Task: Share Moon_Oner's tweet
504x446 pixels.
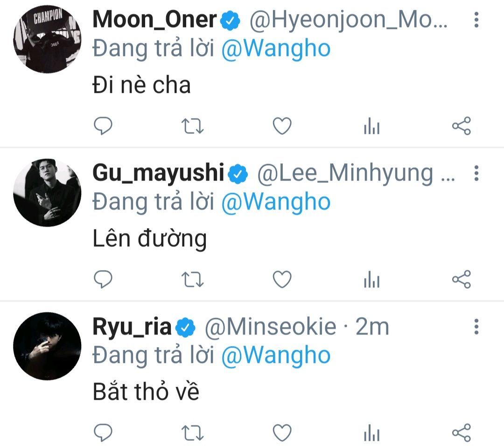Action: click(461, 125)
